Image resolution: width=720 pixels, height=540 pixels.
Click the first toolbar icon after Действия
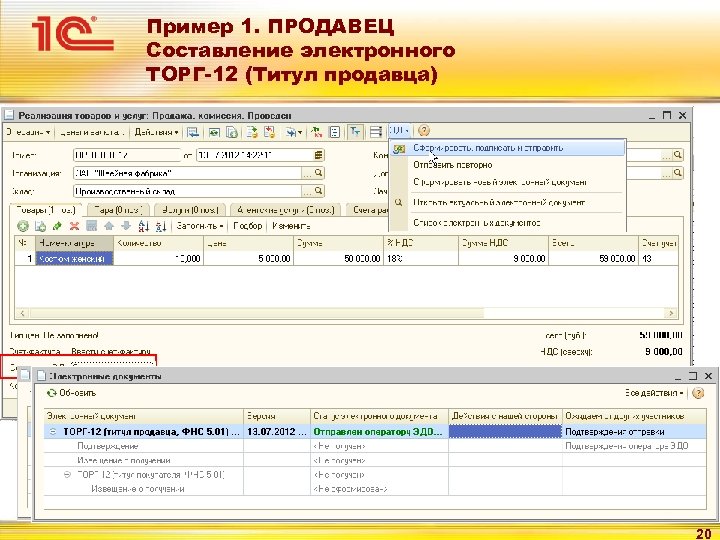[x=193, y=132]
